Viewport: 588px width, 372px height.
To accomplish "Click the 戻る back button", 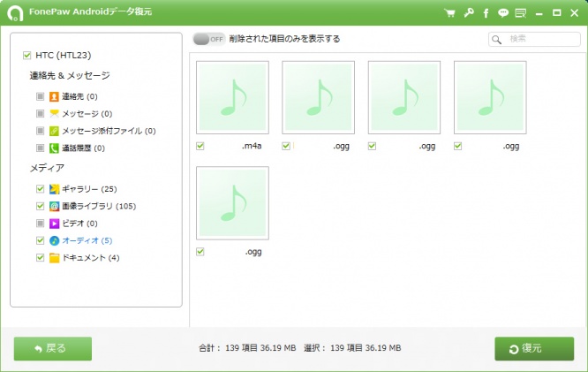I will (x=53, y=349).
